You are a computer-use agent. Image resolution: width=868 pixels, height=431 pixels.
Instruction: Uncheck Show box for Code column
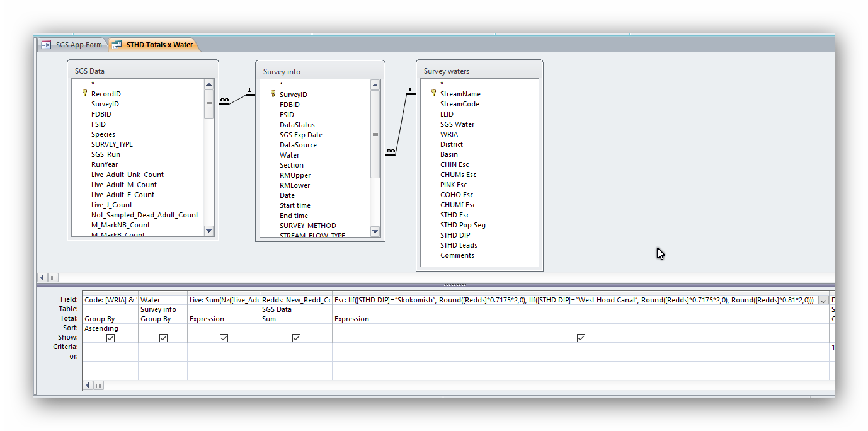pos(111,338)
